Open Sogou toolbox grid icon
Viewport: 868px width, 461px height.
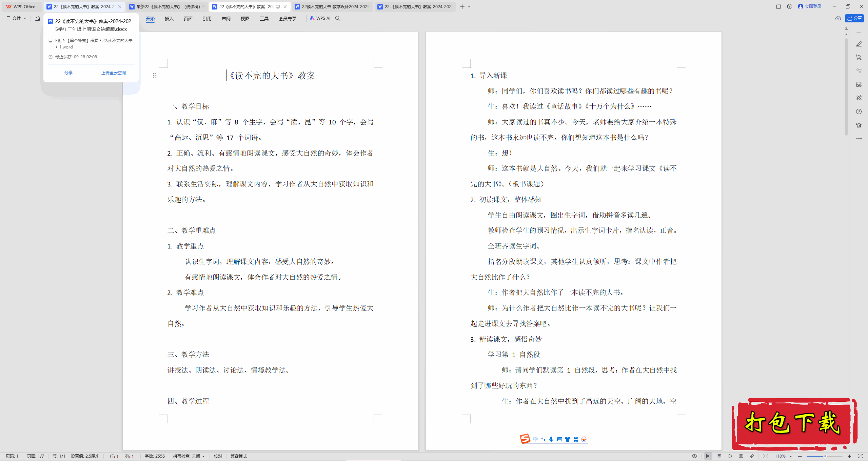[576, 439]
